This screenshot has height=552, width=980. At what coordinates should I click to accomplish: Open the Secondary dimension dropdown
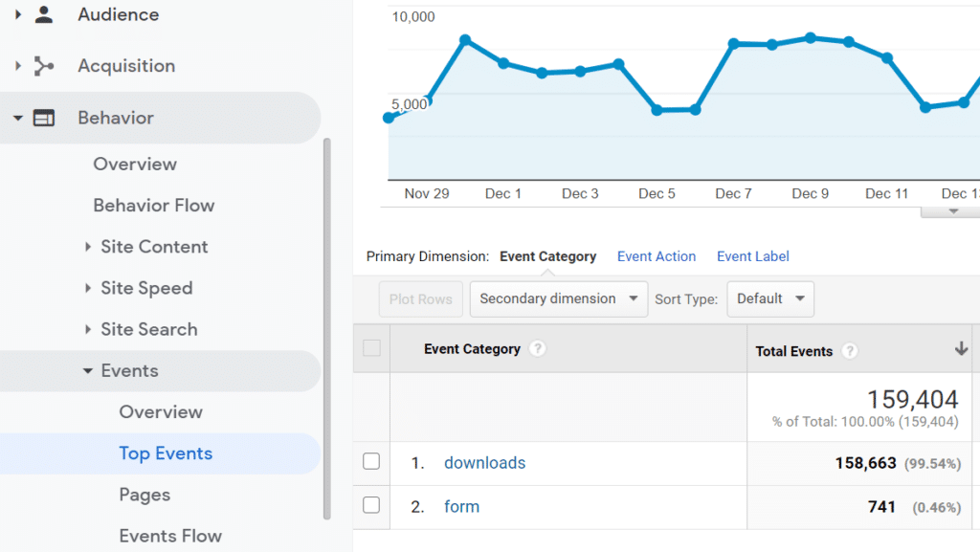pos(558,298)
